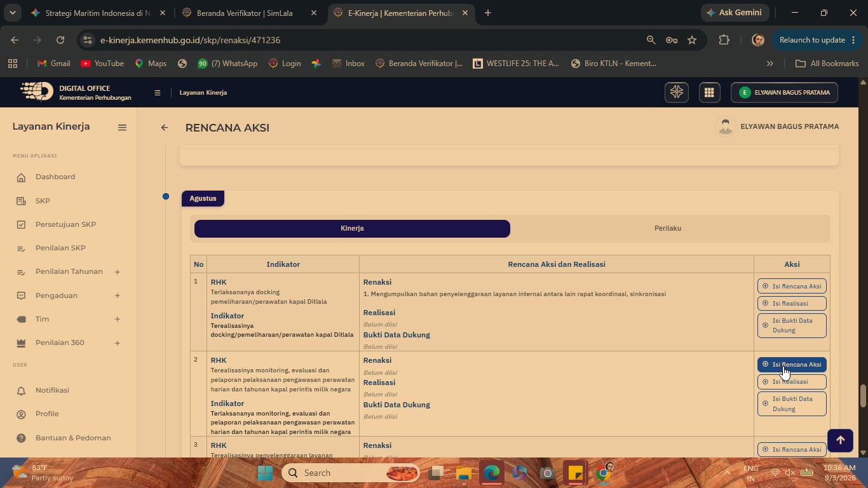Open the Profile icon in sidebar
This screenshot has height=488, width=868.
click(21, 414)
